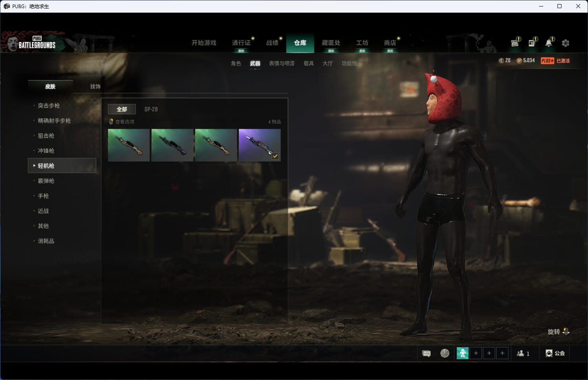
Task: Select the 全部 filter button
Action: click(x=122, y=109)
